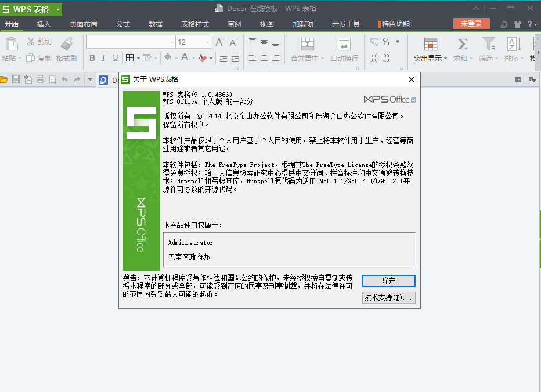541x392 pixels.
Task: Select the Format Painter brush
Action: [x=67, y=44]
